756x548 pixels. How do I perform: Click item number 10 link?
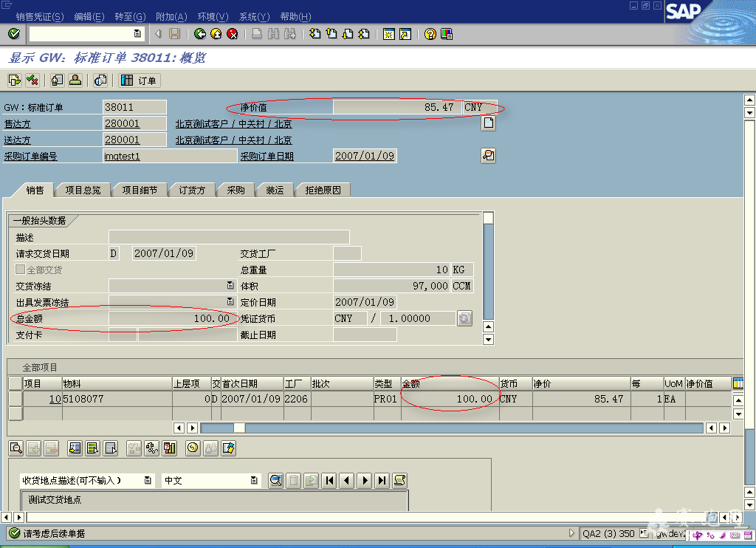[55, 399]
